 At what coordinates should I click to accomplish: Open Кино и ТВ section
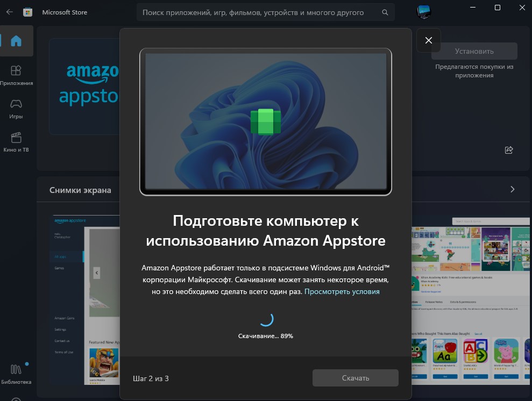tap(16, 142)
